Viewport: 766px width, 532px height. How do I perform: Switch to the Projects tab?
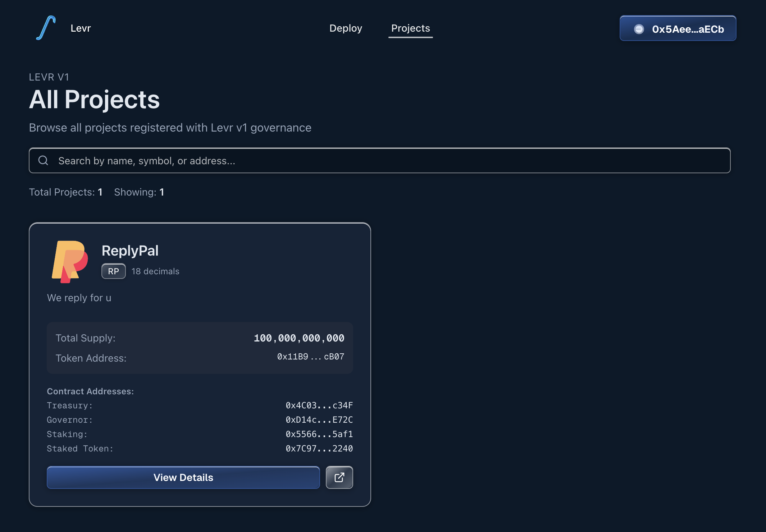[x=410, y=28]
